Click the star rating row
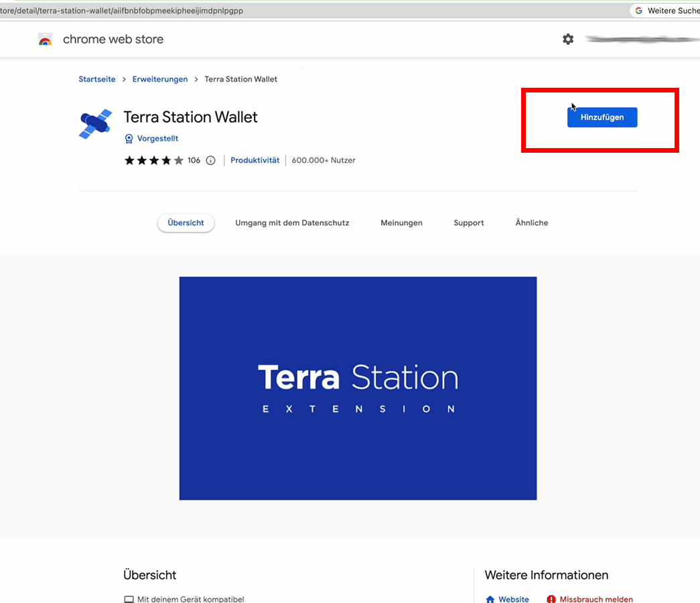Image resolution: width=700 pixels, height=603 pixels. click(154, 160)
